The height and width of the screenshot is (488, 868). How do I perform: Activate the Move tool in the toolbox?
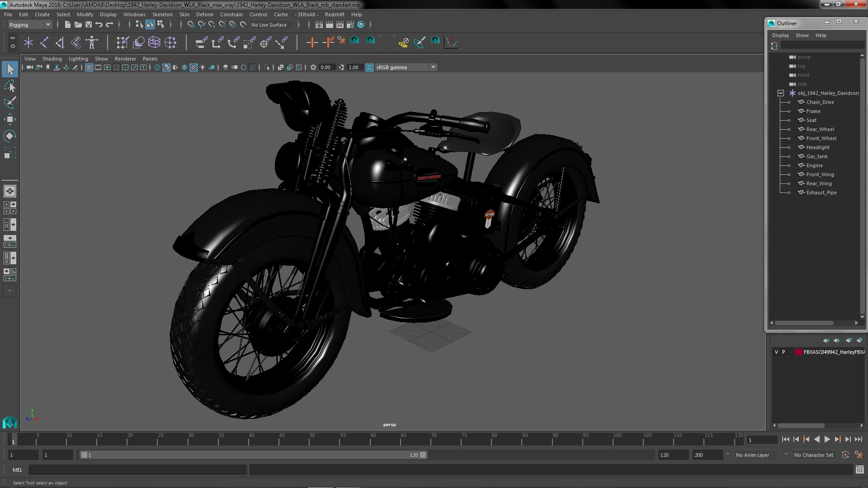pos(9,119)
